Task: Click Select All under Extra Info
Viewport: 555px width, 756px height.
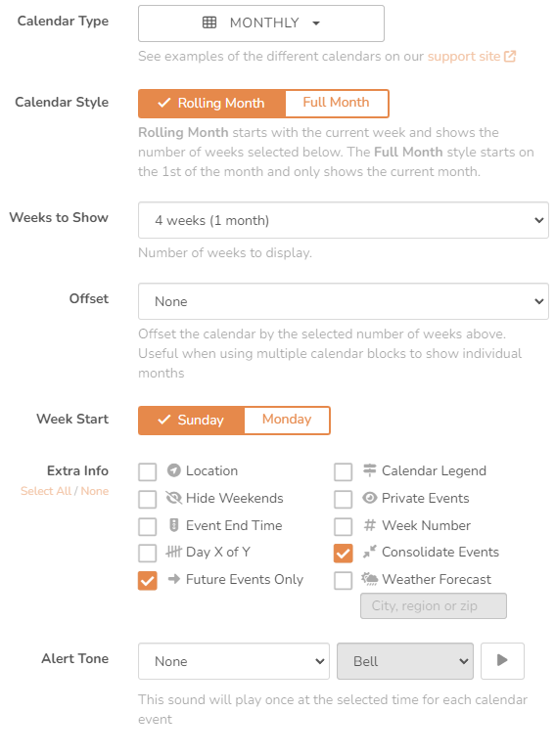Action: (x=46, y=491)
